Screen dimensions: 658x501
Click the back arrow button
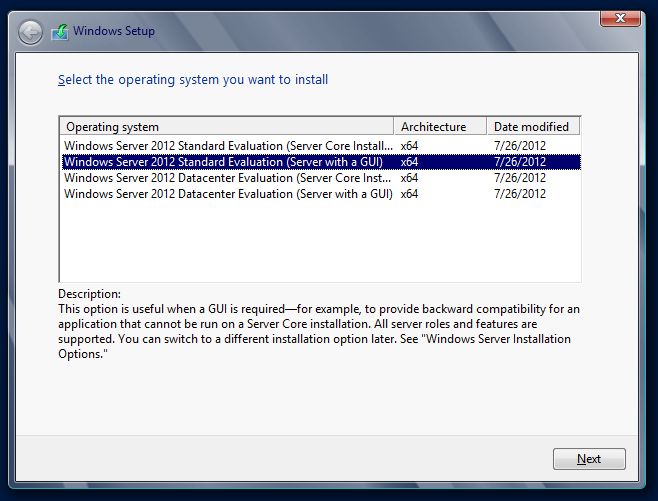31,32
